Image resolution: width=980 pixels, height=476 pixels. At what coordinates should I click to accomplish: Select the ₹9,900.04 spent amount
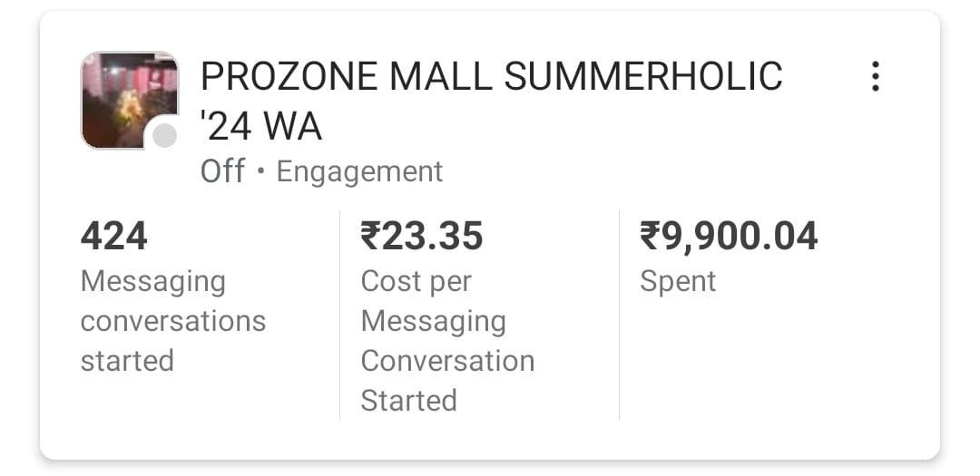click(x=729, y=237)
